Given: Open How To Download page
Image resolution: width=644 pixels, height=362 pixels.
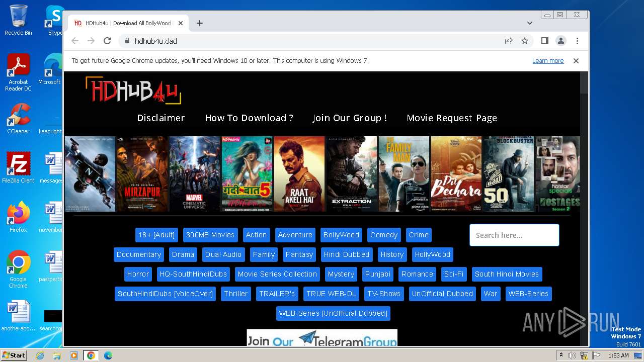Looking at the screenshot, I should pyautogui.click(x=249, y=118).
